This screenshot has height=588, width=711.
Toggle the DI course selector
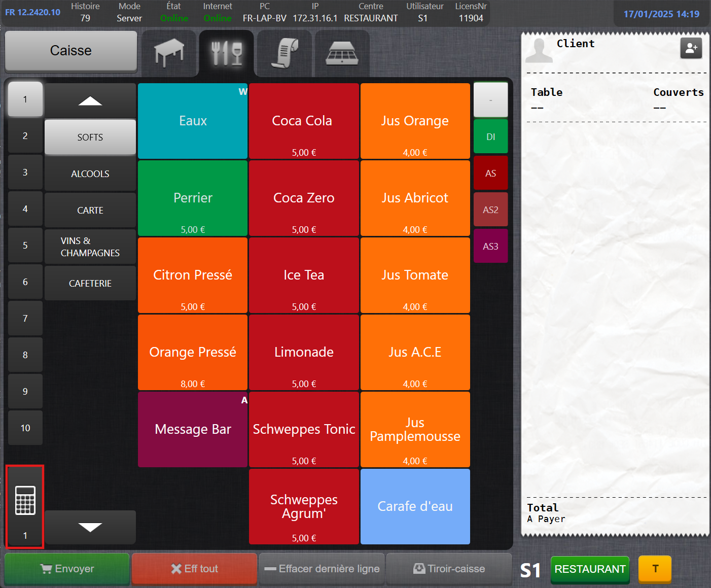click(490, 136)
